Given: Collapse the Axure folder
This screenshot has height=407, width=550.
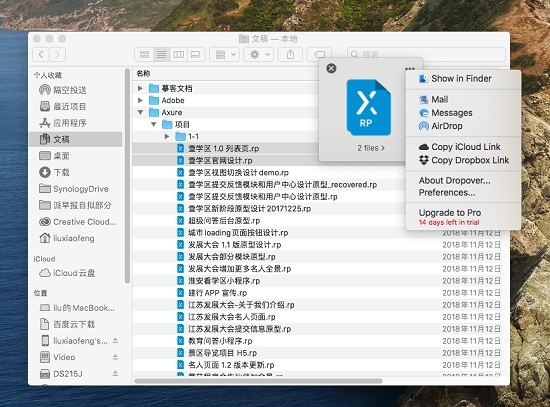Looking at the screenshot, I should (x=140, y=112).
